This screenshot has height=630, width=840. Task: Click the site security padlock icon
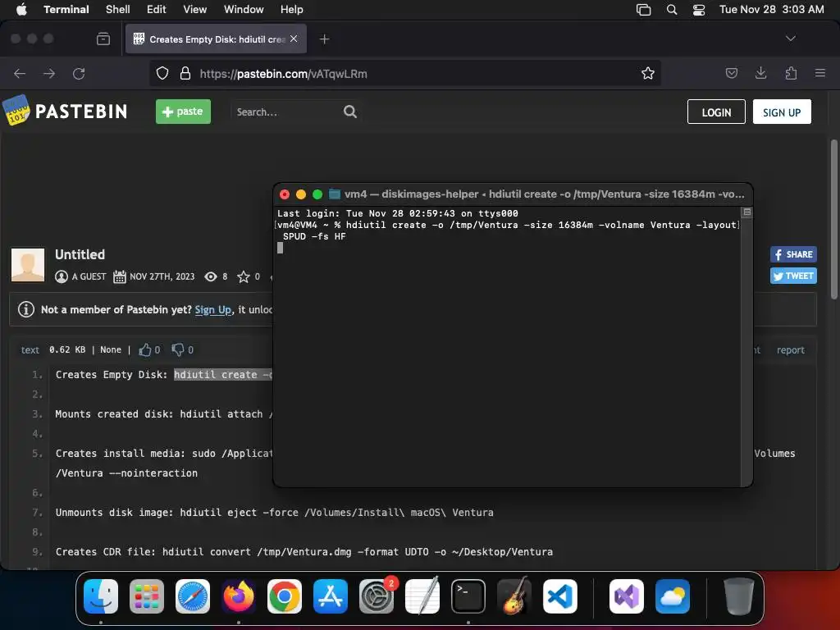coord(185,73)
